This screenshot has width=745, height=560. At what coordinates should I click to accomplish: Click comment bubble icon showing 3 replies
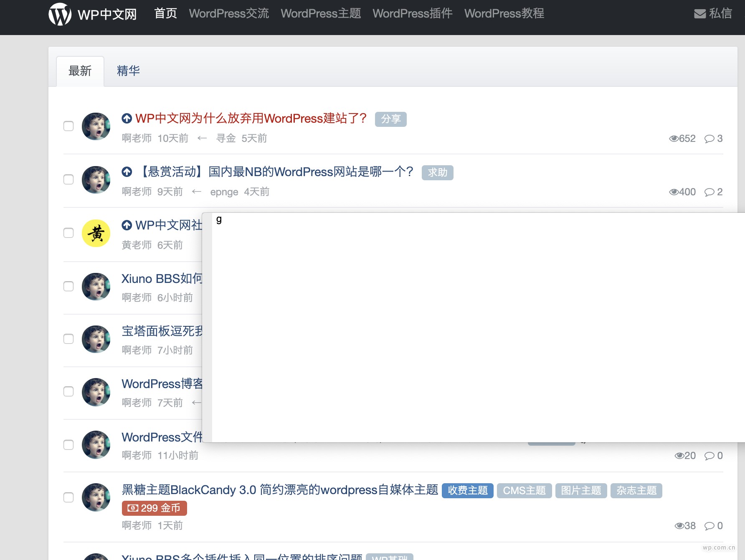pyautogui.click(x=709, y=139)
